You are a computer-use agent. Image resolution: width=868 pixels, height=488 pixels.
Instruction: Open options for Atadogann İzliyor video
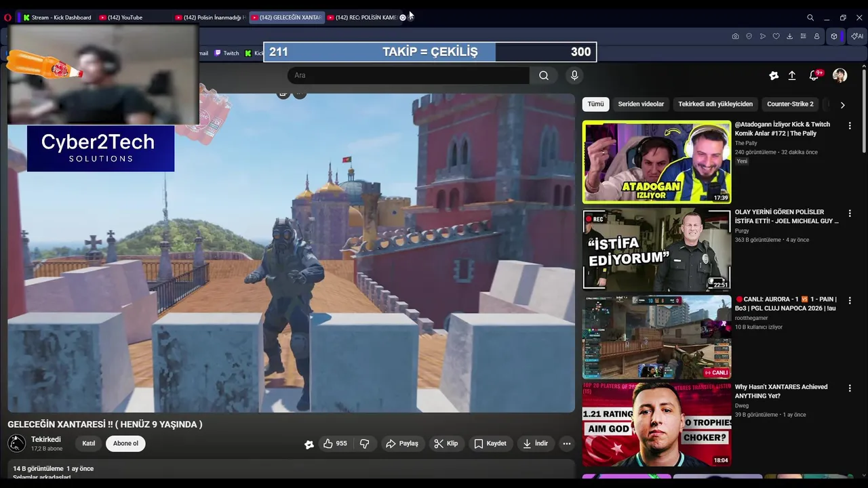pos(850,125)
